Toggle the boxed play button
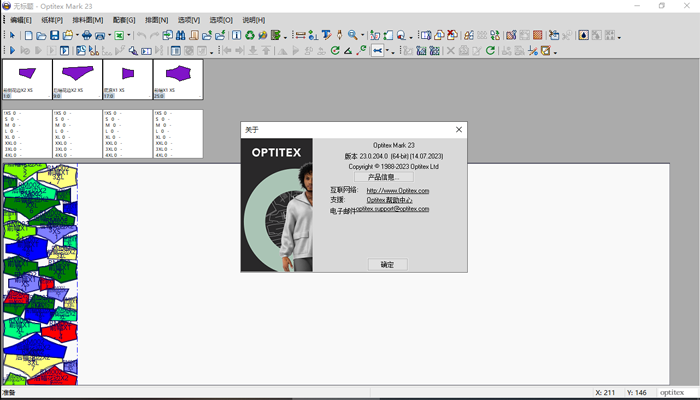The height and width of the screenshot is (400, 700). (x=64, y=50)
